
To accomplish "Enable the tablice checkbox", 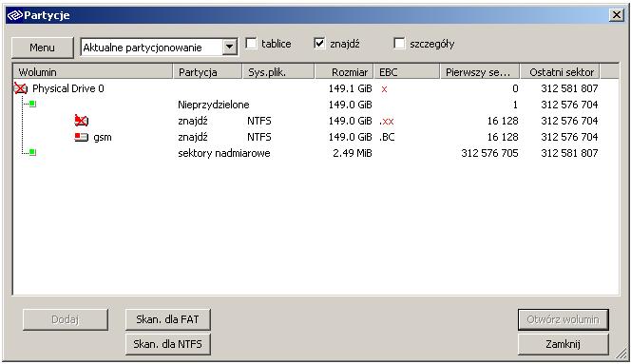I will tap(251, 43).
